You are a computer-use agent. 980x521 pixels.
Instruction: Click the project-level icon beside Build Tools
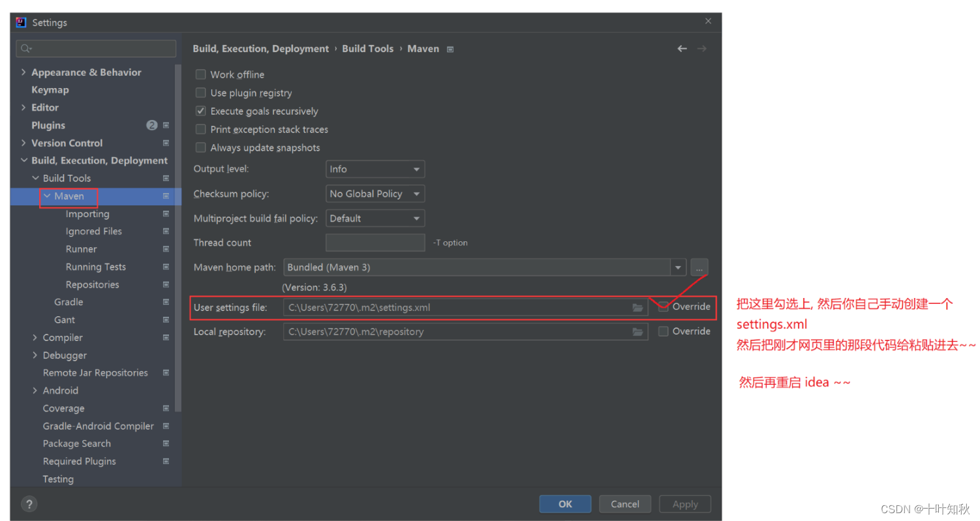pos(166,178)
